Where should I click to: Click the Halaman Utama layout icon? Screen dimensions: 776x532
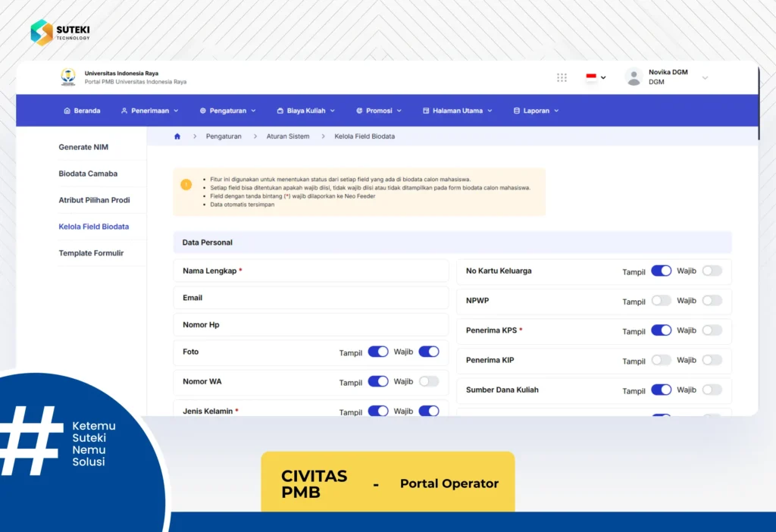tap(426, 111)
